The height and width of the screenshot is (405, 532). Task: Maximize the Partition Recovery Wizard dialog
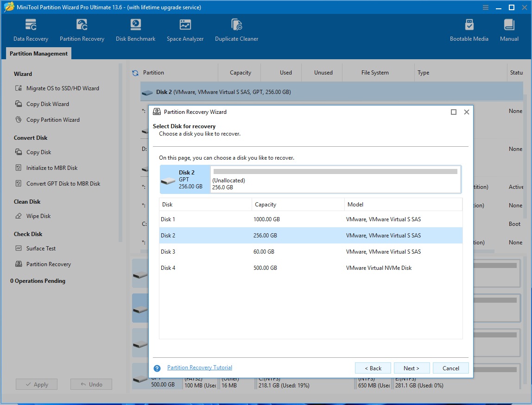click(x=454, y=112)
